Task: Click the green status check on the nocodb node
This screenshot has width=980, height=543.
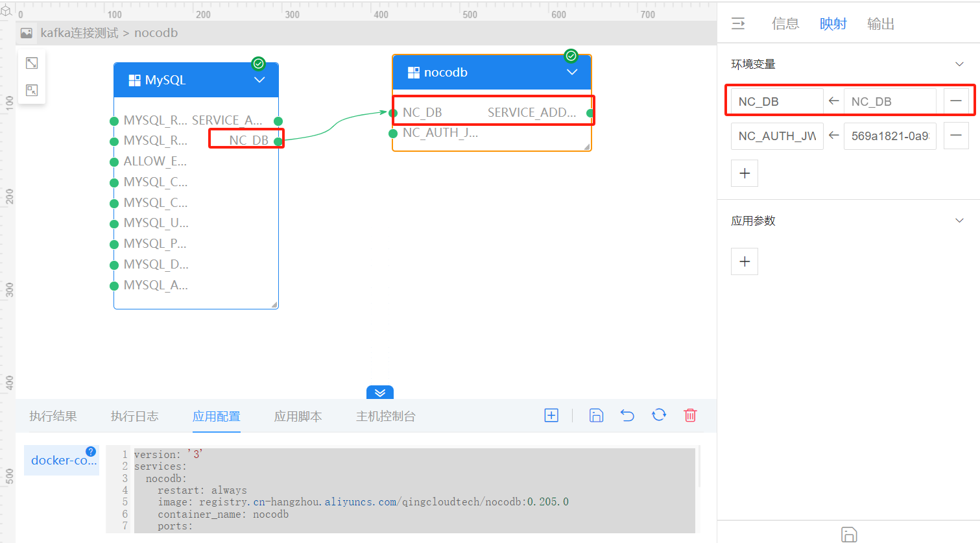Action: click(x=571, y=56)
